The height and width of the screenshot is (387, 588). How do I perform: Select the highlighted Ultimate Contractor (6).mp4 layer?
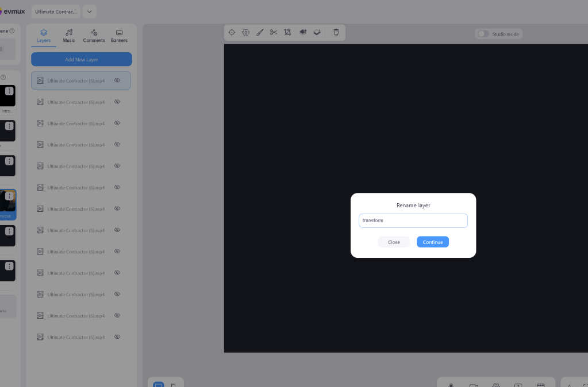pos(81,80)
